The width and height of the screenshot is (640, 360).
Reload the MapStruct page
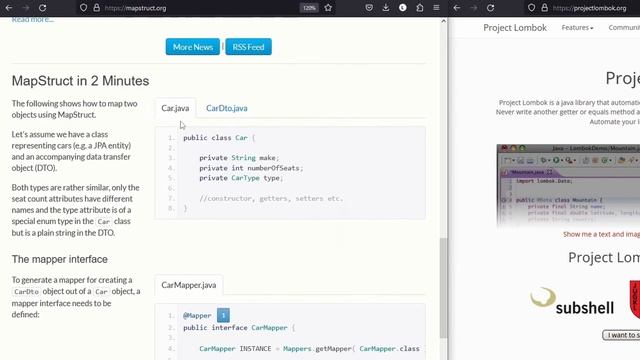click(42, 8)
